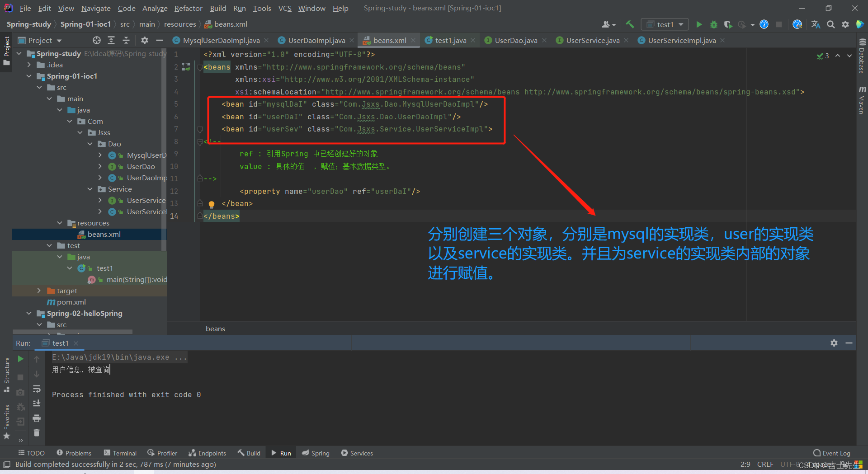This screenshot has height=474, width=868.
Task: Click the user account icon in toolbar
Action: coord(609,24)
